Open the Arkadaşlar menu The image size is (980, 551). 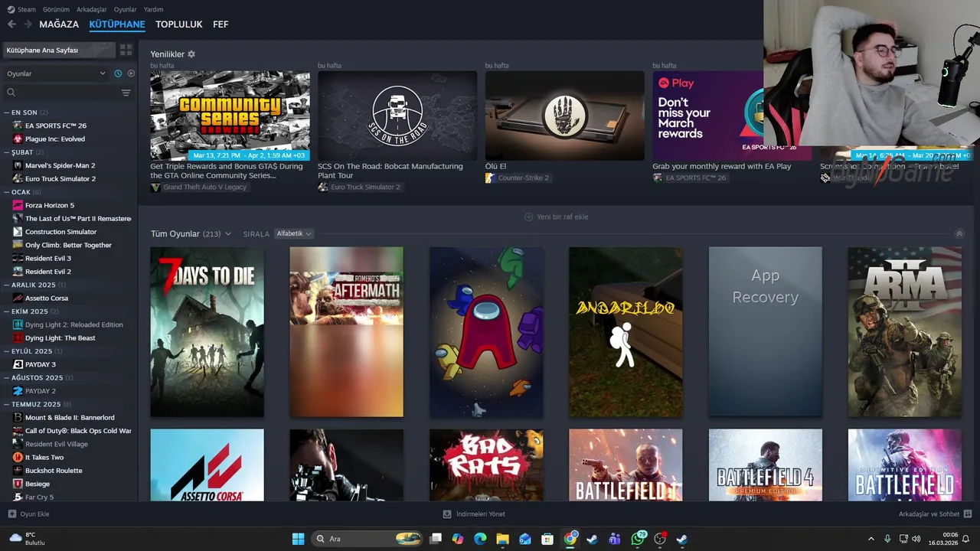tap(92, 9)
